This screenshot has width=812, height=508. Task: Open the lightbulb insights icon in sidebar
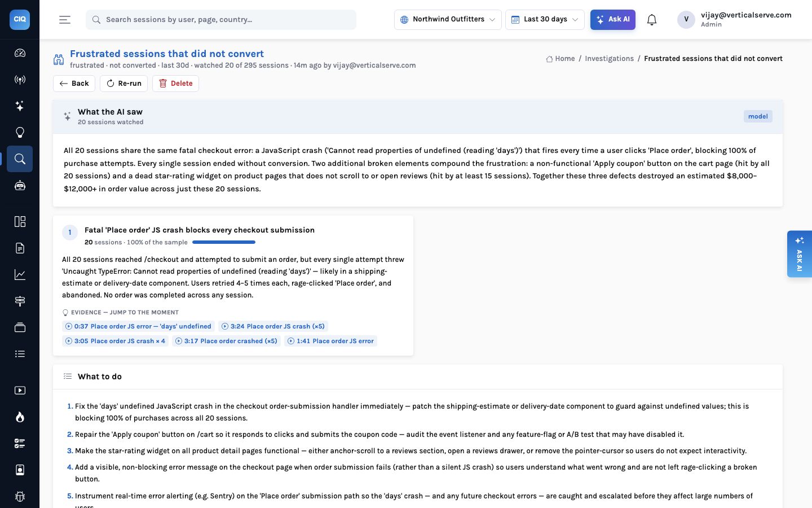20,133
